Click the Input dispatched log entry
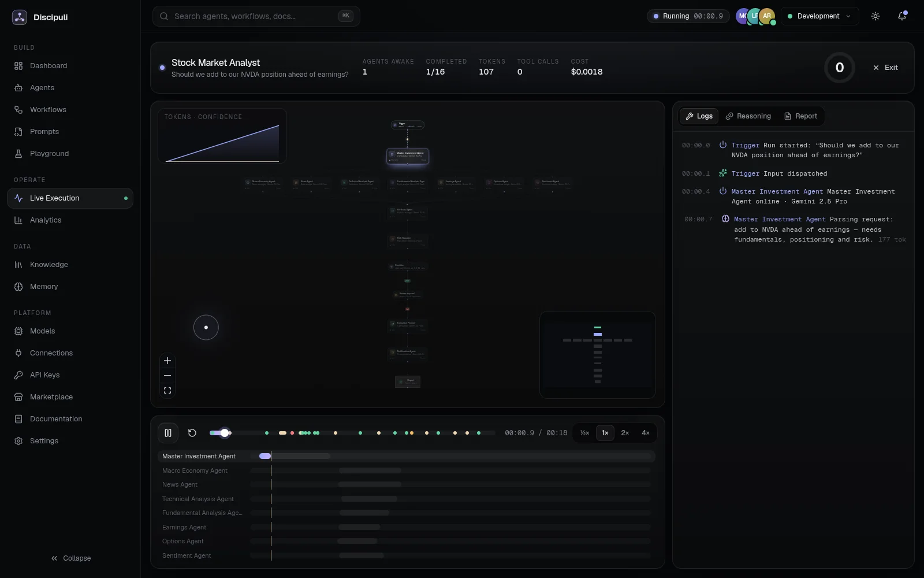This screenshot has height=578, width=924. point(792,173)
